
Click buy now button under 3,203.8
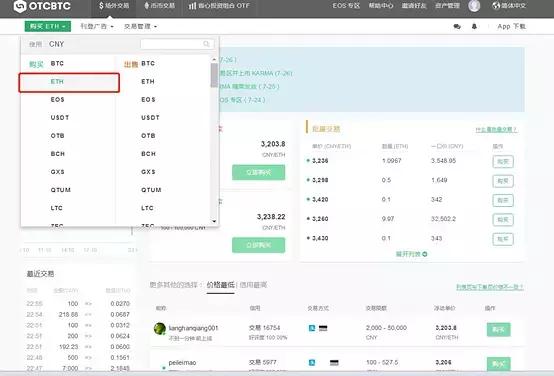click(x=259, y=172)
